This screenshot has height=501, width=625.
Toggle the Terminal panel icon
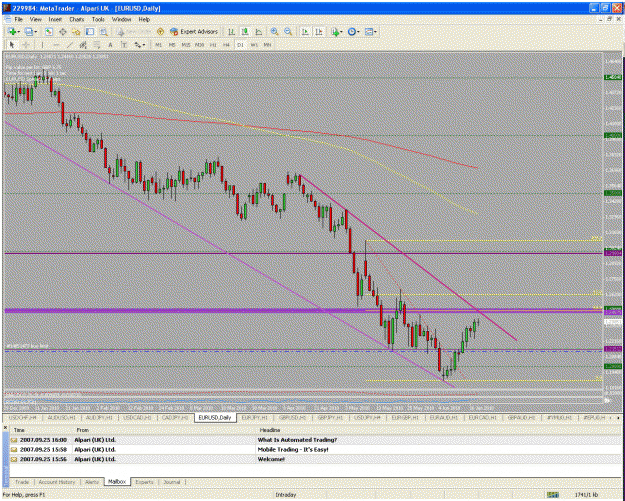tap(90, 31)
